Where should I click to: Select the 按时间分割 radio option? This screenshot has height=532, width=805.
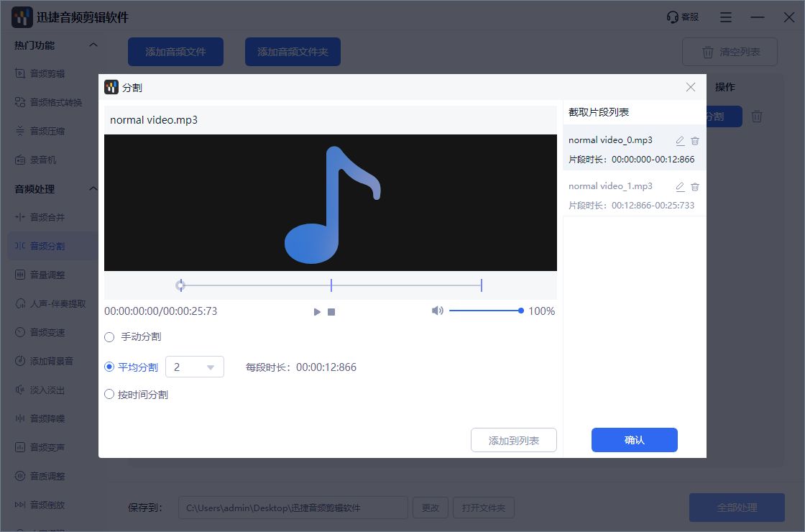(x=109, y=395)
